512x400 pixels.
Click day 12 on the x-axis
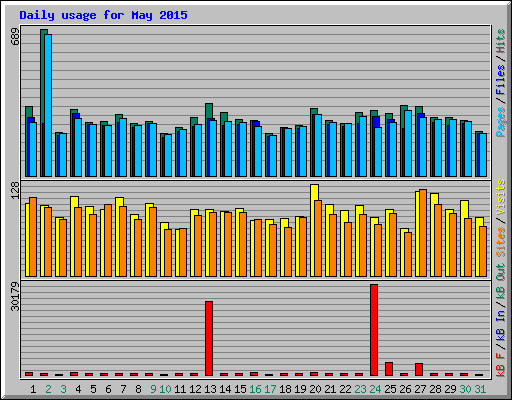click(x=195, y=389)
